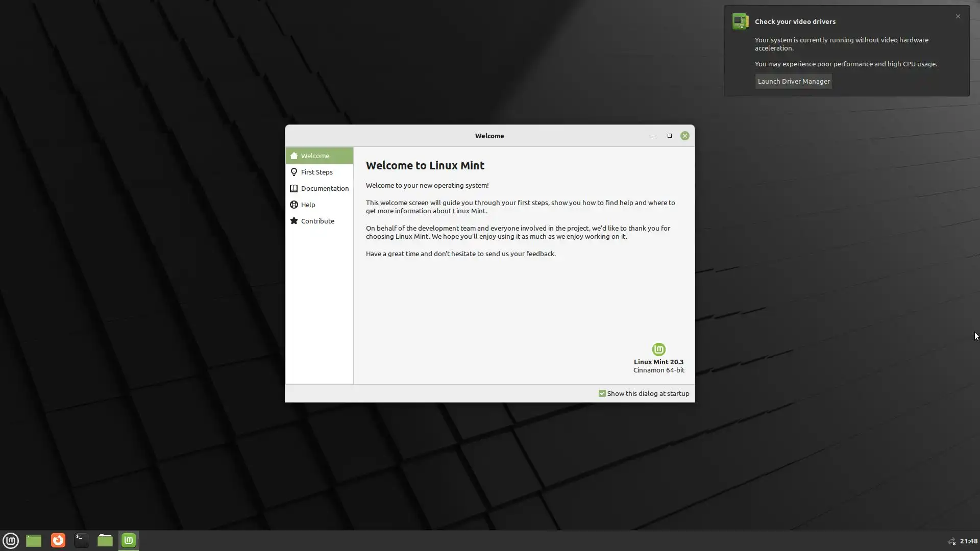Open Terminal from the panel

point(82,540)
